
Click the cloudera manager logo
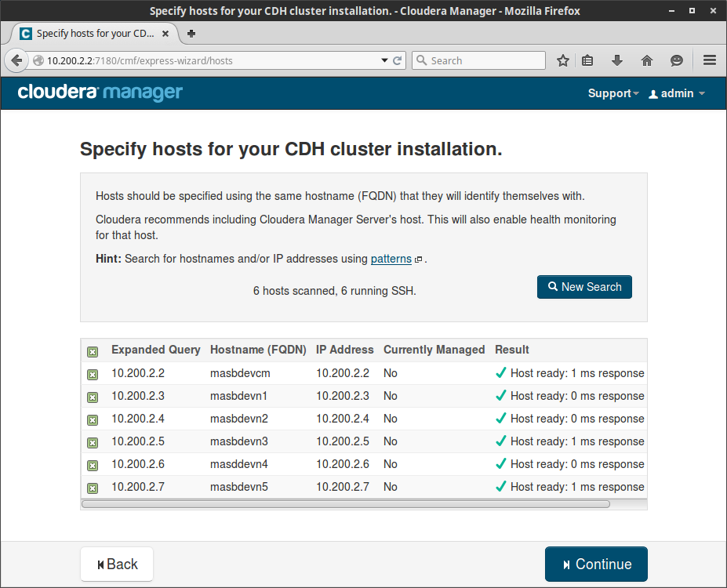(x=100, y=93)
